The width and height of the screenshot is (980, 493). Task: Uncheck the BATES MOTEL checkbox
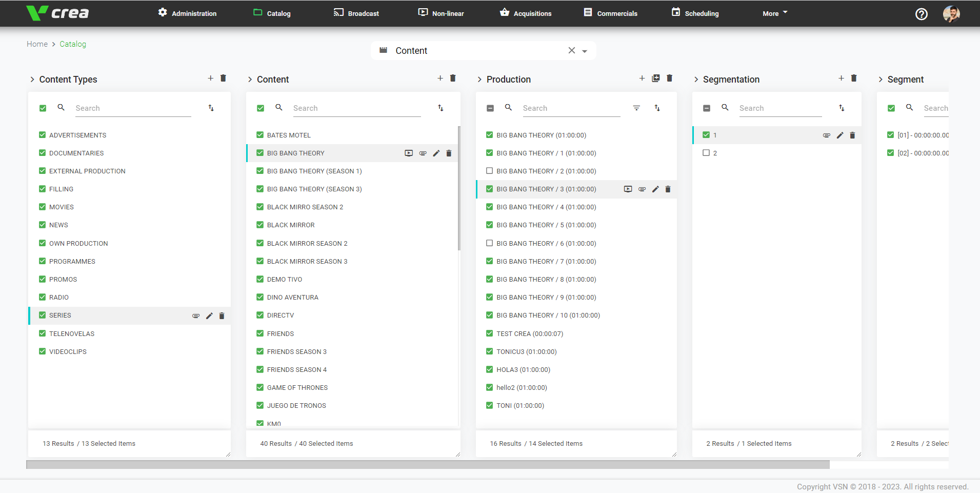tap(260, 135)
